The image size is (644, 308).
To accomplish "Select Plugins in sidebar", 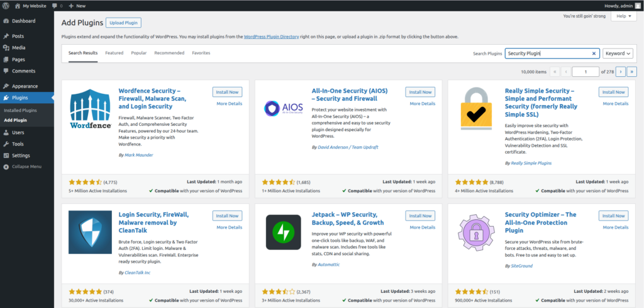I will click(x=26, y=98).
